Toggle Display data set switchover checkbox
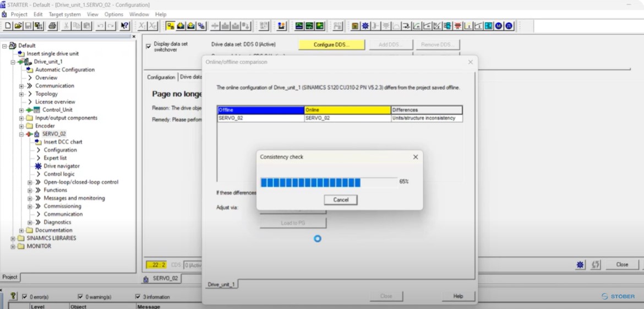 tap(149, 46)
